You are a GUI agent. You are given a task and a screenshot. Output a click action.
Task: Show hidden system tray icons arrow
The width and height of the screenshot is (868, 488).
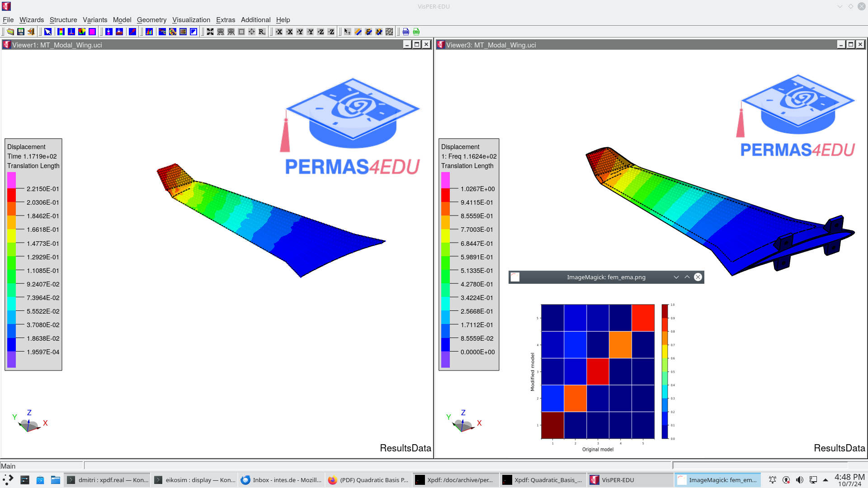point(826,480)
